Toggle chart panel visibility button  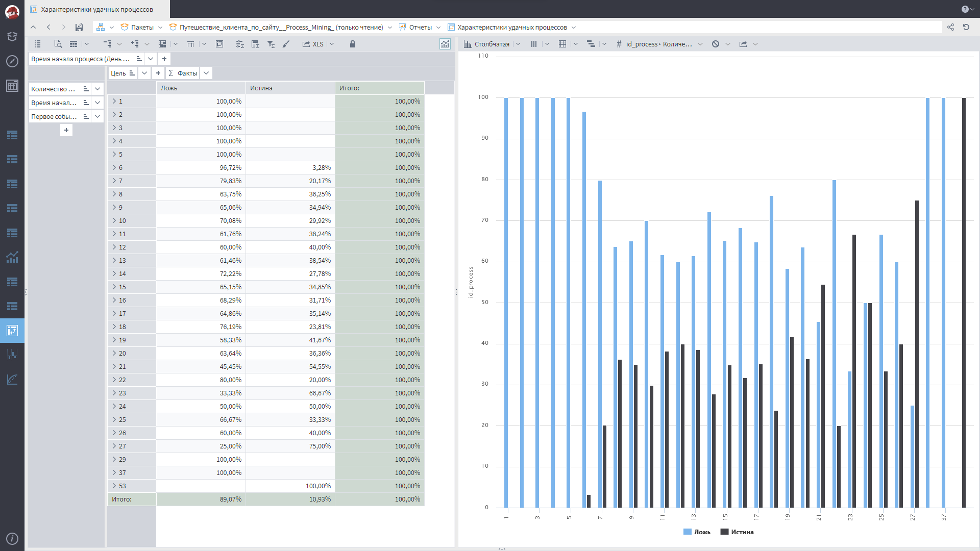445,44
